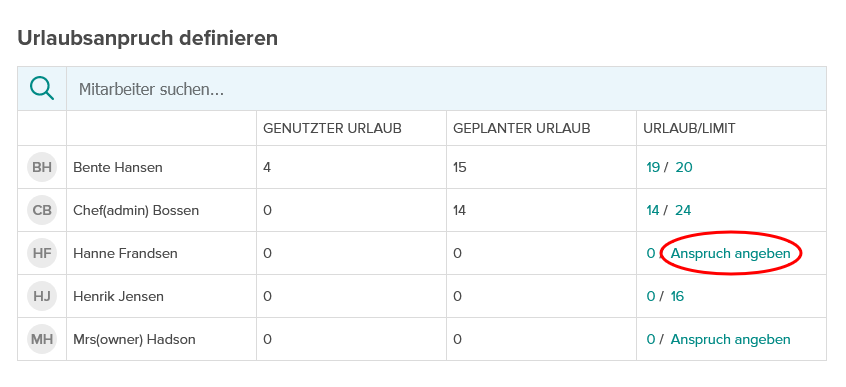
Task: Click Bente Hansen's vacation total 19
Action: pos(653,167)
